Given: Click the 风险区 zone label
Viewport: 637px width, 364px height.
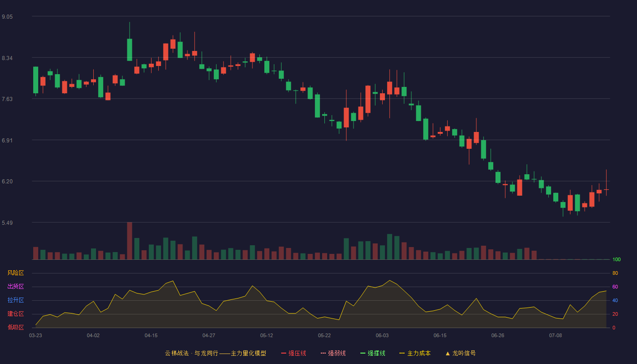Looking at the screenshot, I should (x=15, y=273).
